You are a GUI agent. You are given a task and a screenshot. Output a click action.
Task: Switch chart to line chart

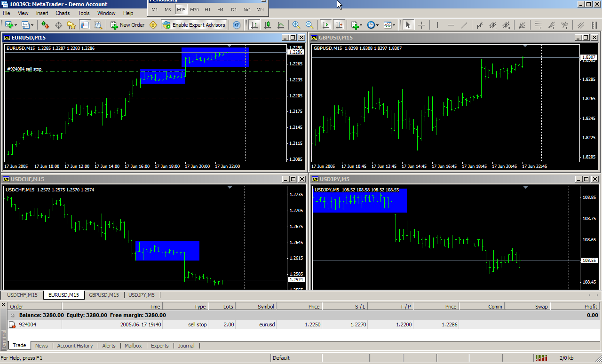click(281, 25)
